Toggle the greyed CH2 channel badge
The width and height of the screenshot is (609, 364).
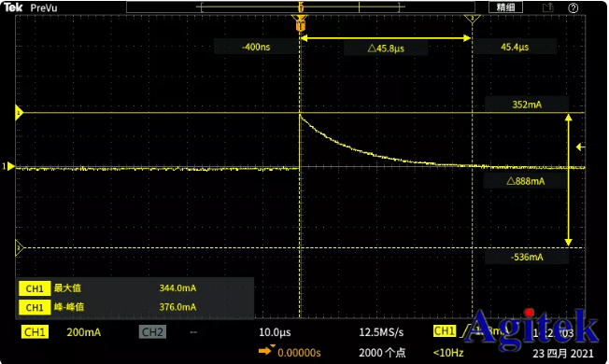coord(152,332)
